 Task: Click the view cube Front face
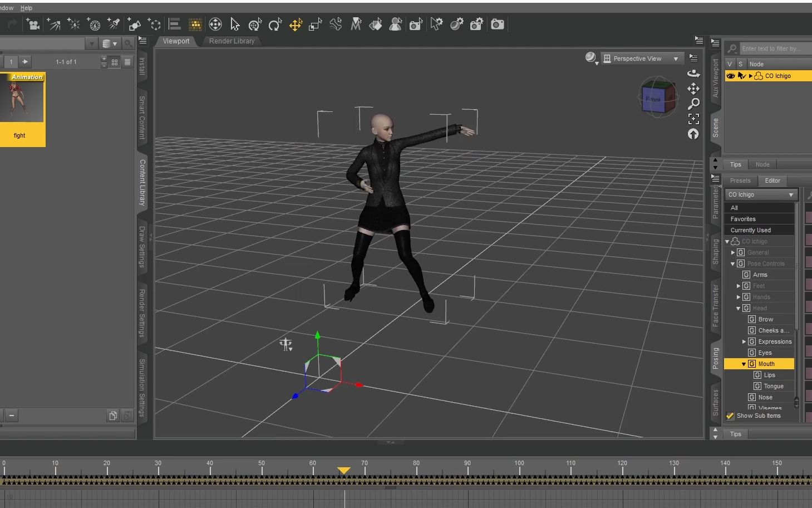coord(653,99)
